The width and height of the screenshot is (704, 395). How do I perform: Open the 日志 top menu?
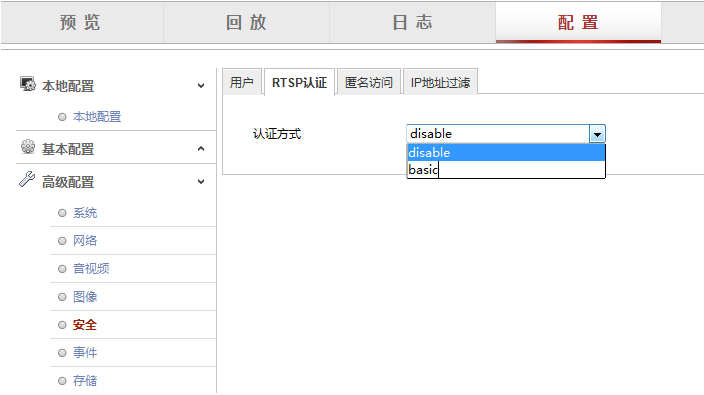coord(412,22)
